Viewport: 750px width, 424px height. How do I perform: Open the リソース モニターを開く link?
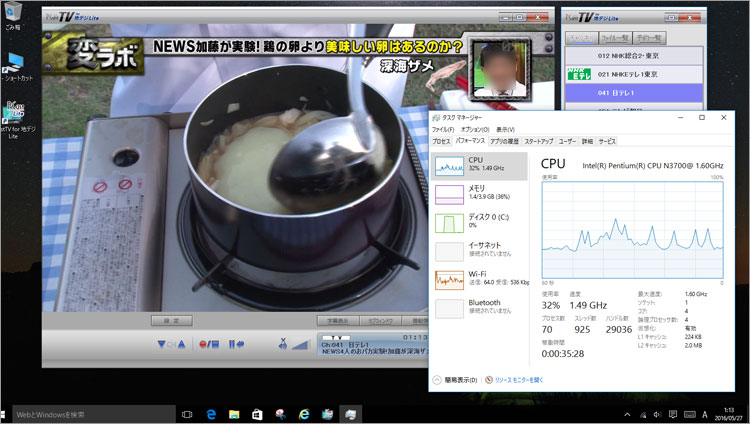point(519,380)
